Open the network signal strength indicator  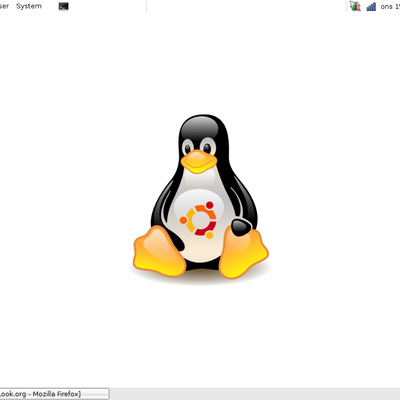[x=371, y=6]
